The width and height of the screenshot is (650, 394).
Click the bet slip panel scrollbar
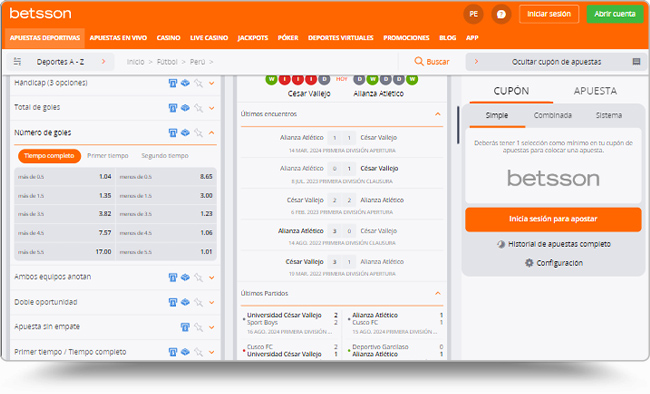458,125
